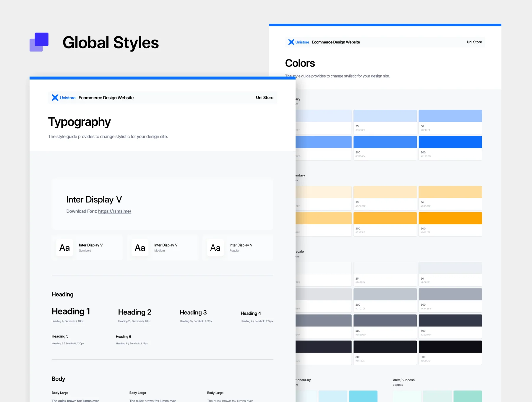Click the Alert/Success section label
Image resolution: width=532 pixels, height=402 pixels.
click(404, 380)
